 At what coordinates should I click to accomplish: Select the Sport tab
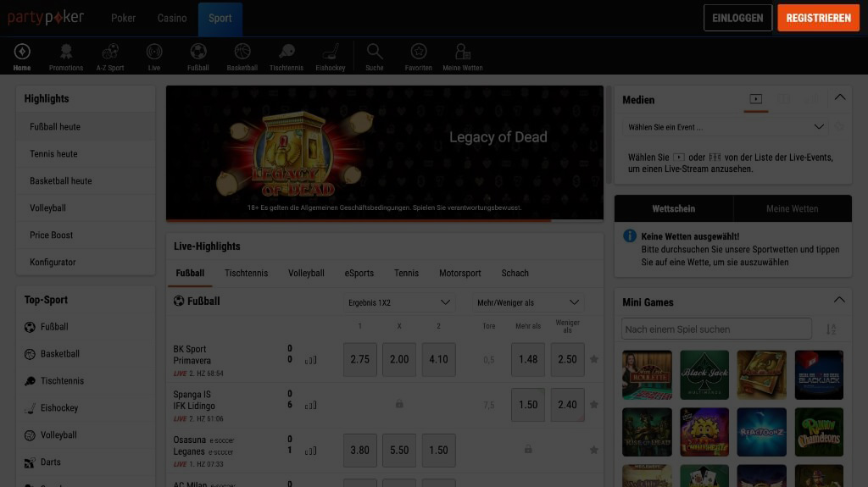point(220,19)
